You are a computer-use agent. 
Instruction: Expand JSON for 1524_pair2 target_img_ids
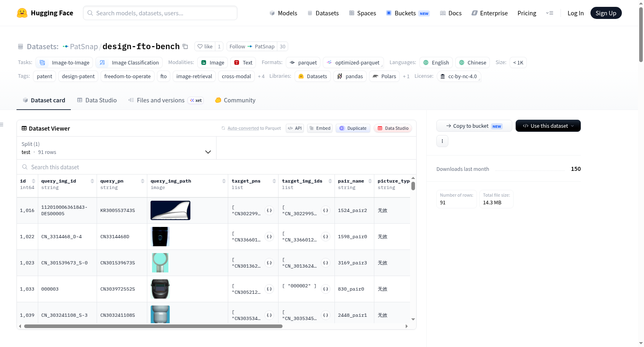[x=326, y=210]
